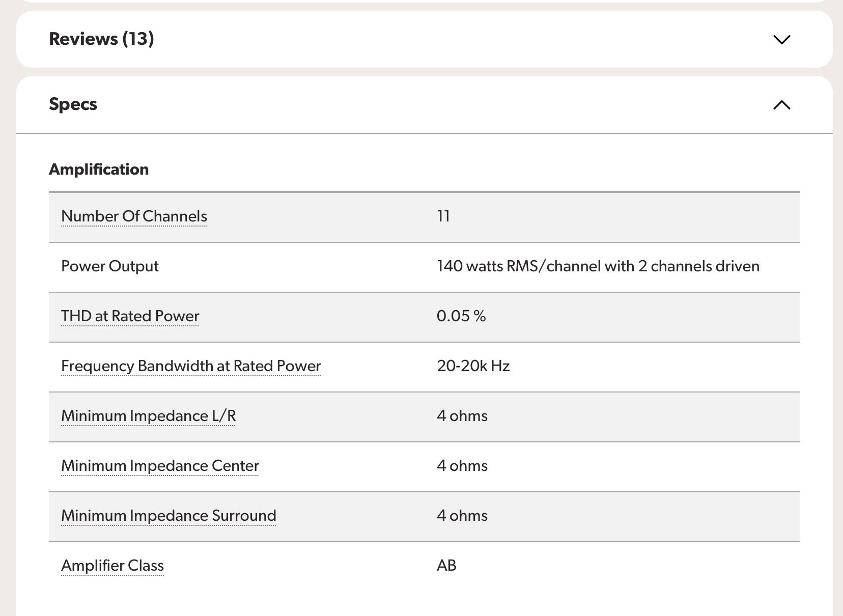Open the Reviews (13) heading

[x=101, y=39]
